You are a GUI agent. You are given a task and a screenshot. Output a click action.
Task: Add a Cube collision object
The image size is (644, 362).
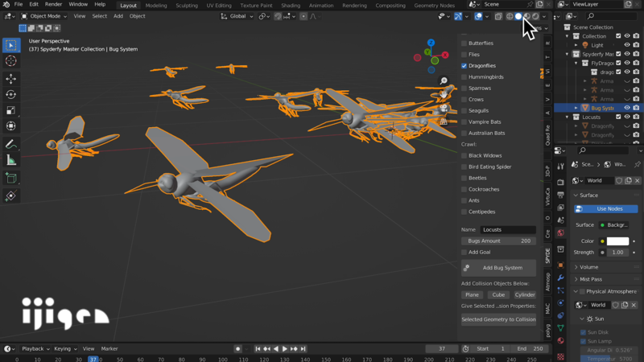click(x=498, y=294)
